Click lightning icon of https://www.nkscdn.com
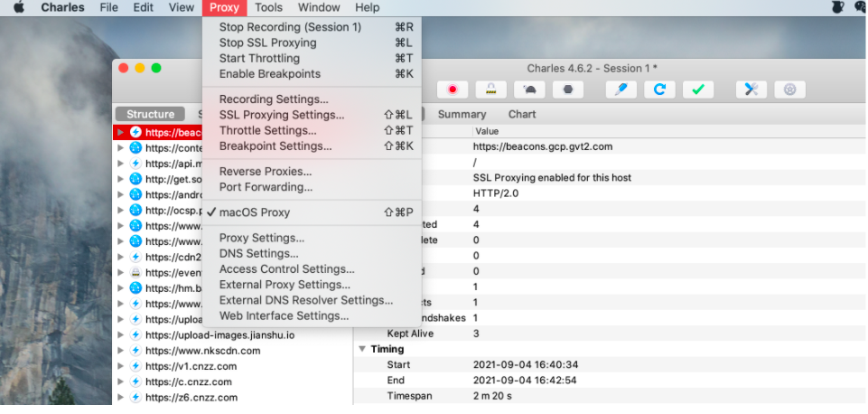The height and width of the screenshot is (414, 868). click(135, 351)
